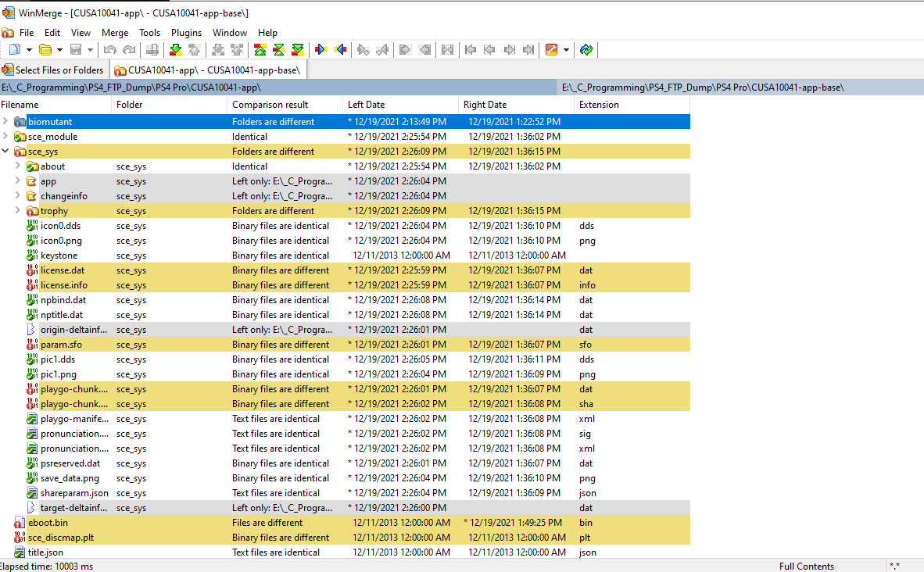Open the View menu
This screenshot has height=572, width=924.
81,33
